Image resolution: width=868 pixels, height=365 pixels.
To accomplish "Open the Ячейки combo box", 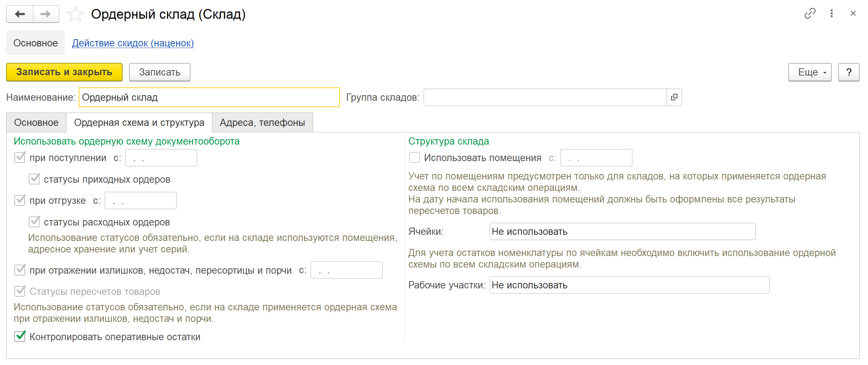I will tap(622, 232).
